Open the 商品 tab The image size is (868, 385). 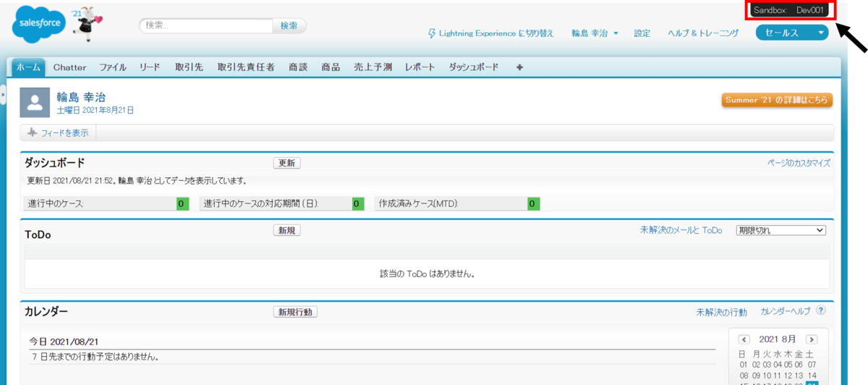click(331, 67)
